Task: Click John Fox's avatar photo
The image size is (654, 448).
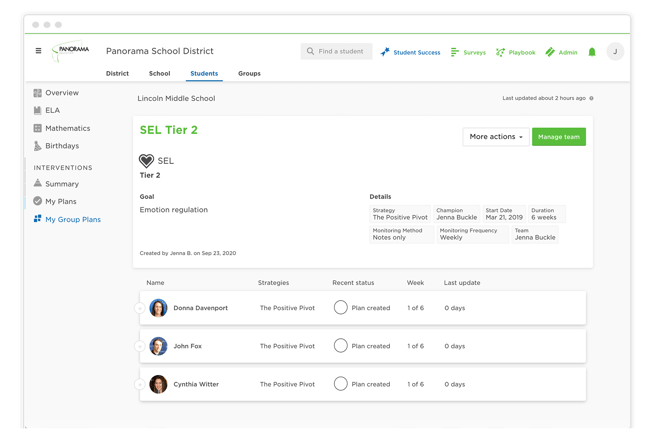Action: point(158,346)
